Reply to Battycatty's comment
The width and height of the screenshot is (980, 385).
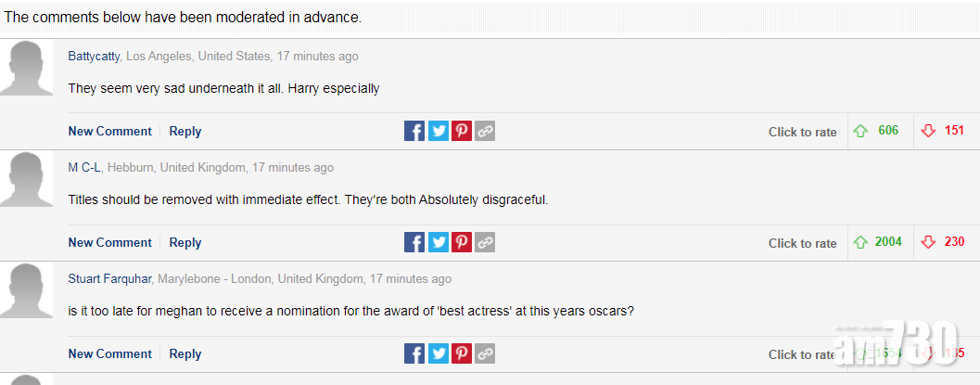[x=185, y=131]
